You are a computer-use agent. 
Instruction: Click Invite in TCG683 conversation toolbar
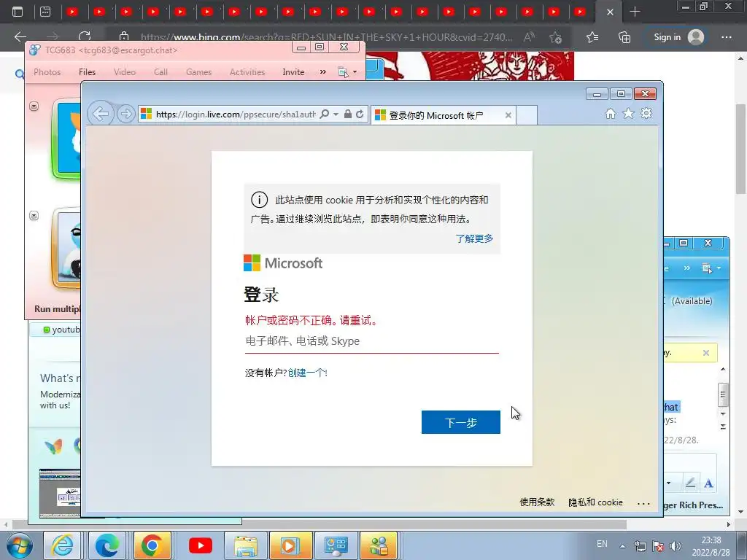coord(293,72)
